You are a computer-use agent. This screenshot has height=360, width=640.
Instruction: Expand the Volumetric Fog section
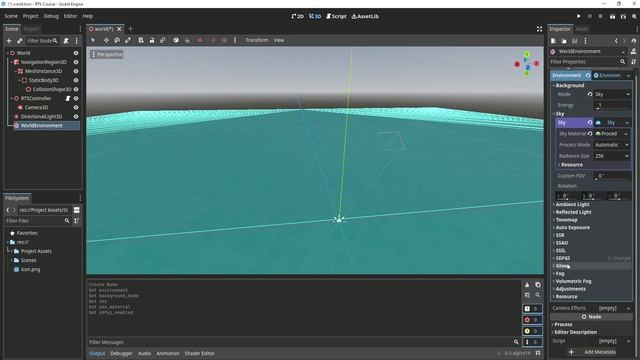(x=573, y=281)
